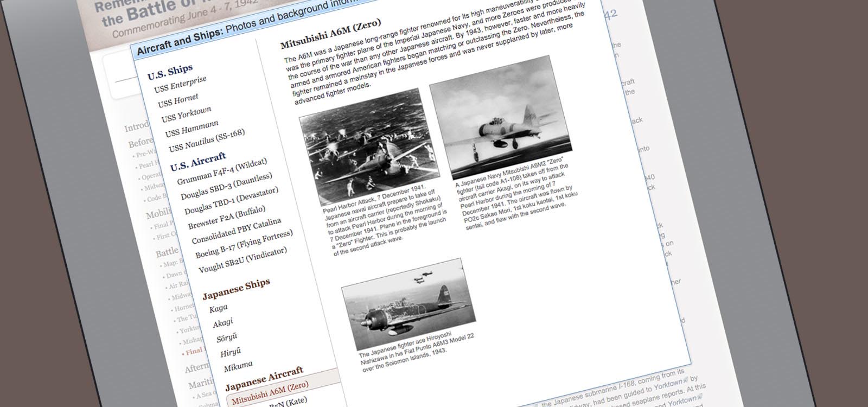Enlarge the Nishizawa A6M3 Solomon Islands photo
868x407 pixels.
(408, 303)
